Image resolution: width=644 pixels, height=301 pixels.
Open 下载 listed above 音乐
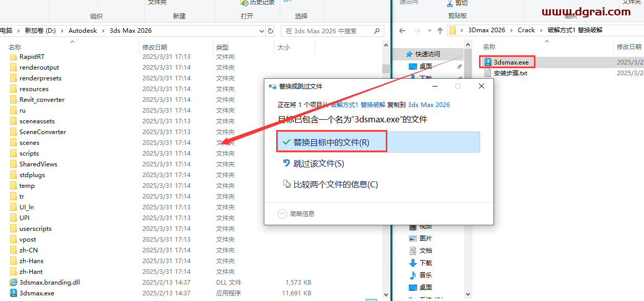click(x=421, y=263)
